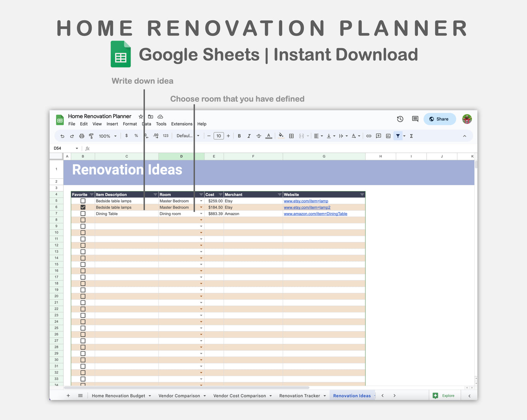The image size is (527, 420).
Task: Switch to the Vendor Comparison tab
Action: pos(179,396)
